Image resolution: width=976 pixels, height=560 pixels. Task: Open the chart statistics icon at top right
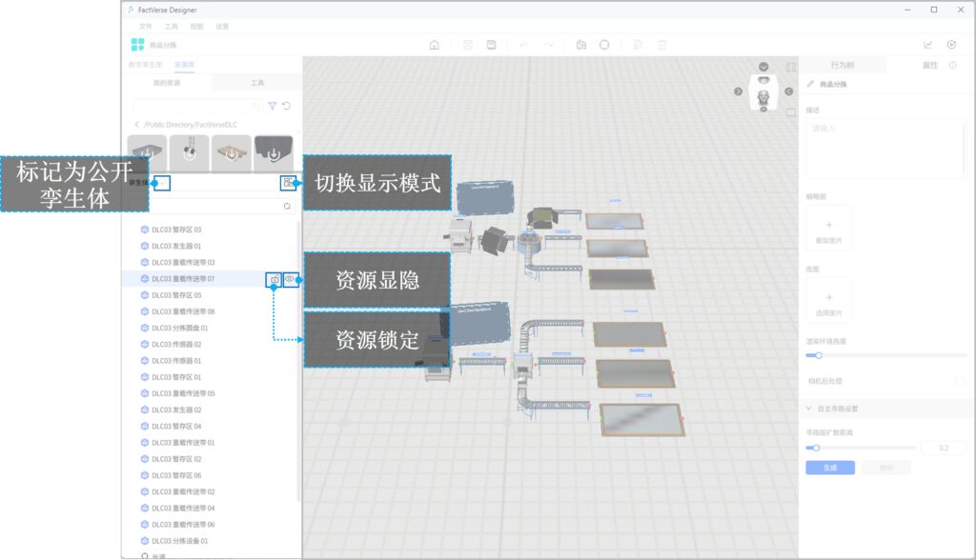click(928, 45)
